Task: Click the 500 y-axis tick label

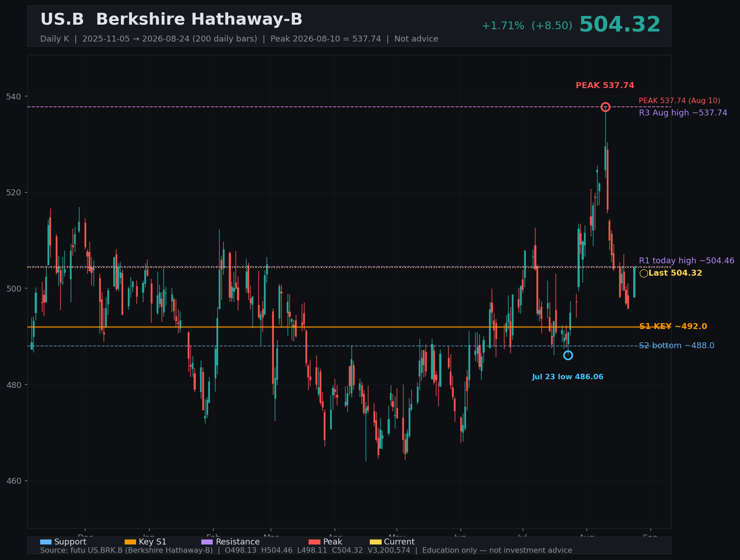Action: click(14, 288)
